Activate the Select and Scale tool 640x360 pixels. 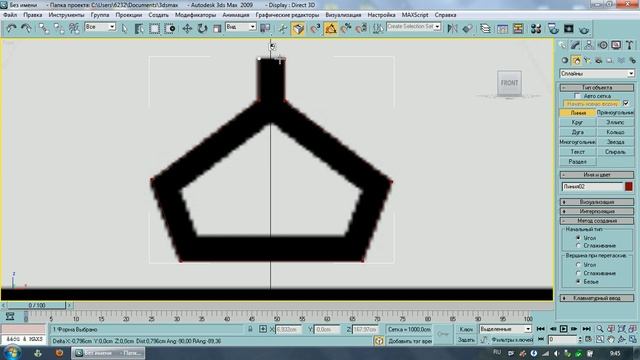click(217, 28)
